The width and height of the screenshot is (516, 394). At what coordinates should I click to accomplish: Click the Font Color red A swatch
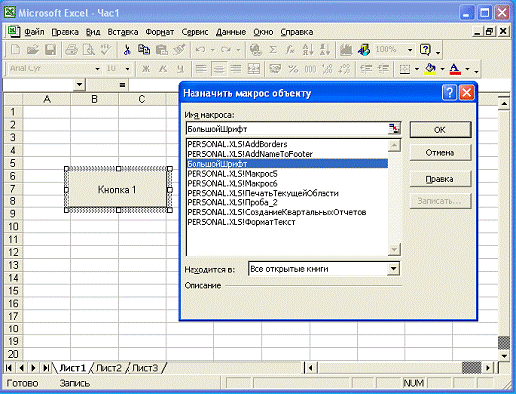click(x=455, y=69)
